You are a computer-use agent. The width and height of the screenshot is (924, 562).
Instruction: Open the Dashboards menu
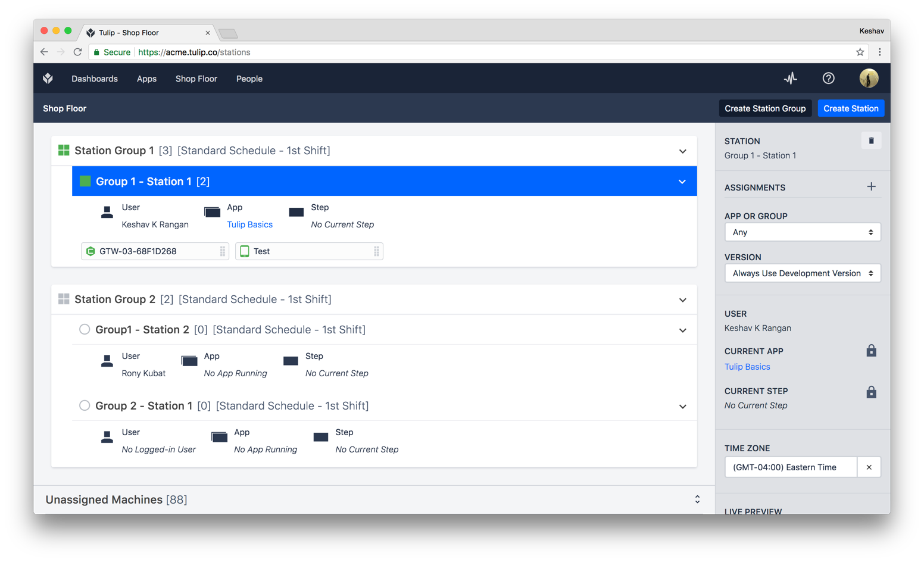point(95,79)
